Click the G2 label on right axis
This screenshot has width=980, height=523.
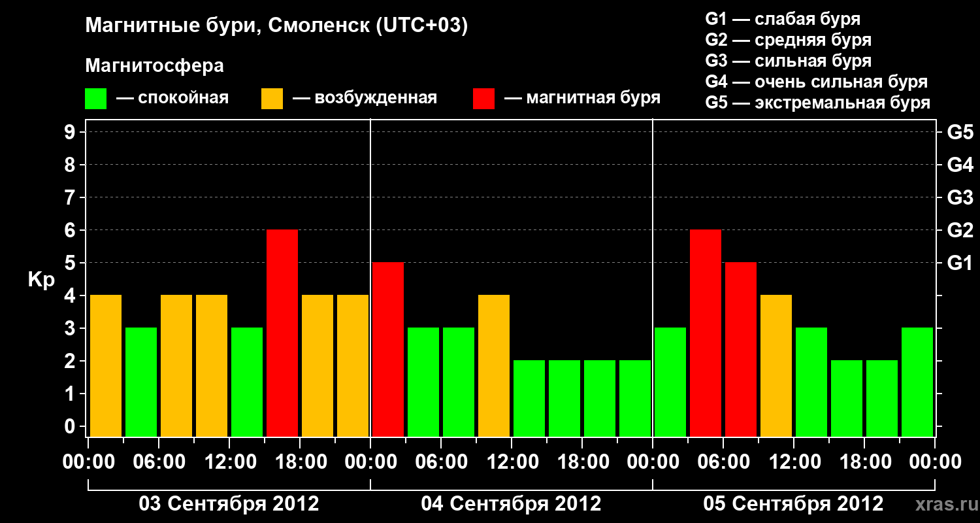(960, 231)
